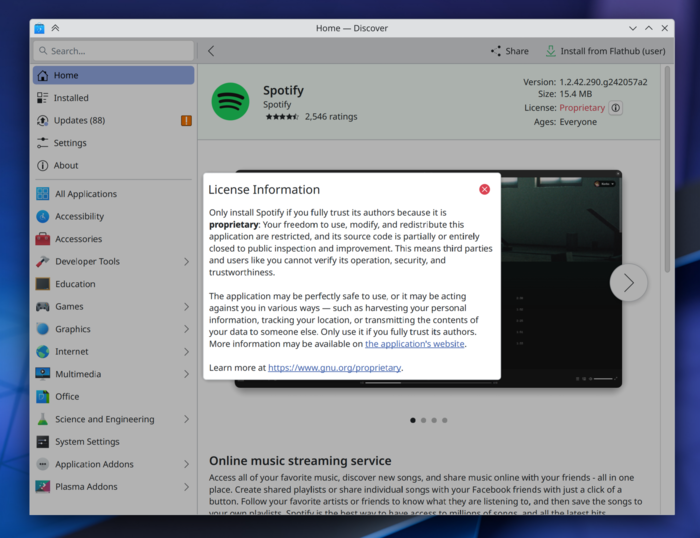The height and width of the screenshot is (538, 700).
Task: Click the Developer Tools hammer icon
Action: tap(43, 262)
